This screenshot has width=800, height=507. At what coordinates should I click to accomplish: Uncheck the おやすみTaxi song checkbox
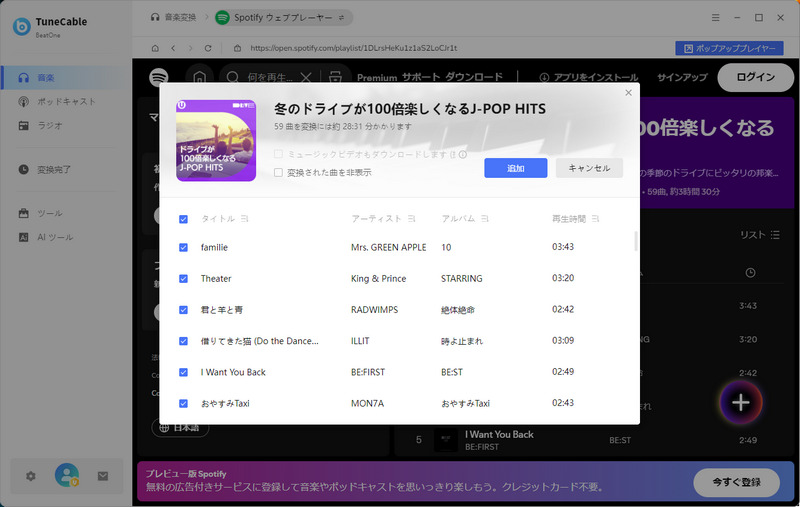183,403
